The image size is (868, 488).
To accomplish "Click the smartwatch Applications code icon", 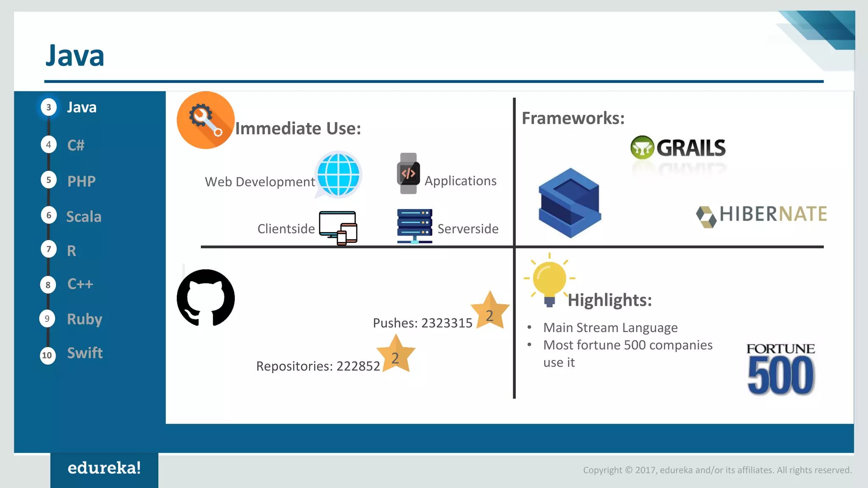I will tap(408, 173).
